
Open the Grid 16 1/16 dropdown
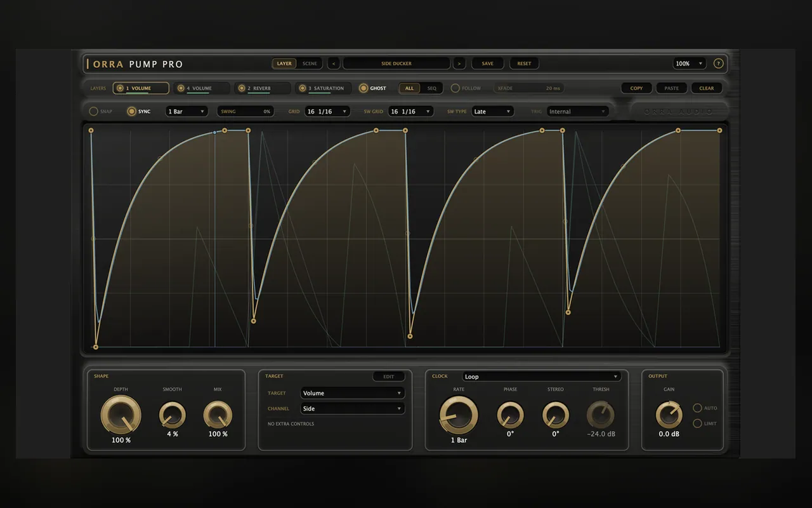(327, 111)
